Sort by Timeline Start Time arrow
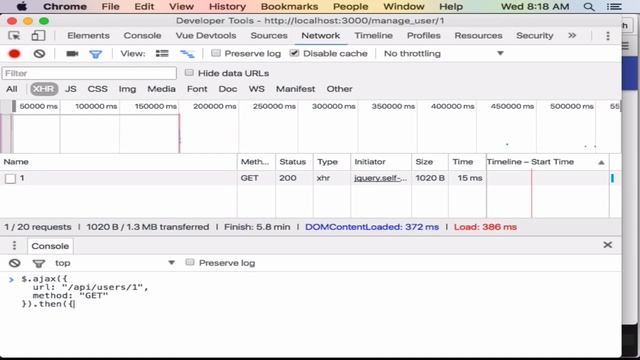640x360 pixels. [601, 162]
